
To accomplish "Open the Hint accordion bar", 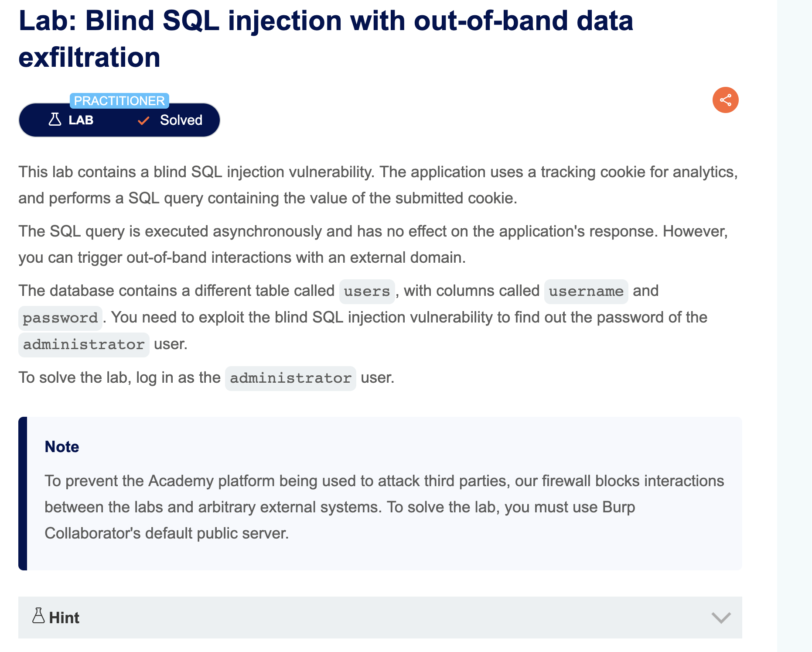I will 380,618.
